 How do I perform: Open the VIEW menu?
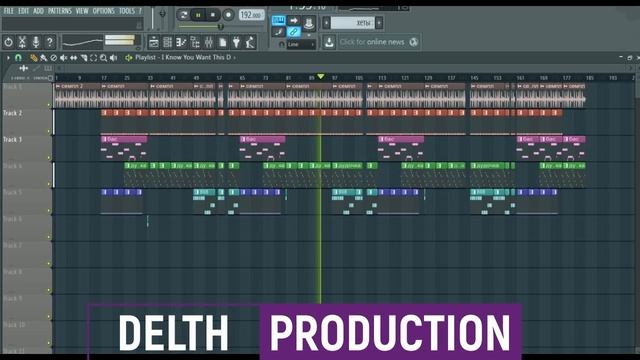pyautogui.click(x=82, y=11)
